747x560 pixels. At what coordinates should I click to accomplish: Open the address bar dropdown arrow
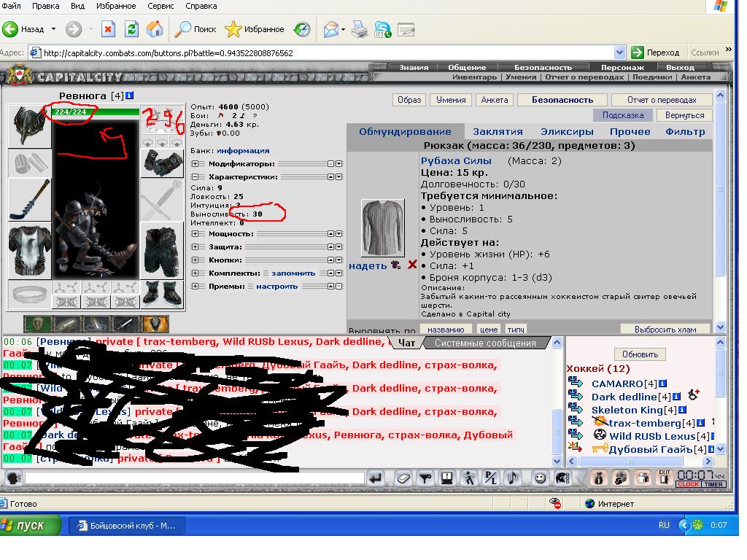619,52
